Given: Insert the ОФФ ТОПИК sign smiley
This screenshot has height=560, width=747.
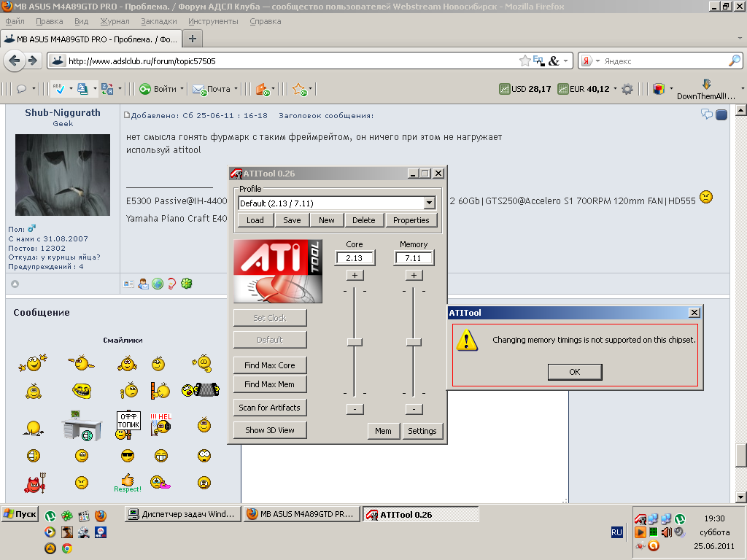Looking at the screenshot, I should (x=128, y=425).
